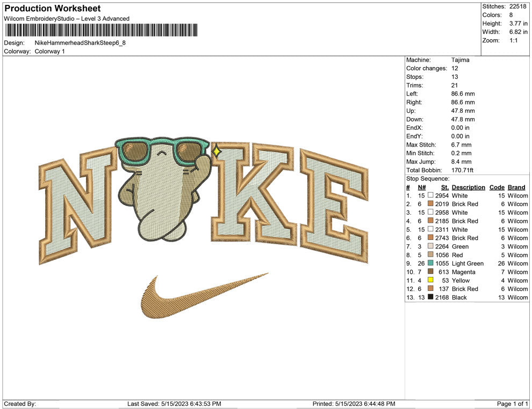Select the Red swatch with 1056 stitches
532x409 pixels.
[430, 255]
